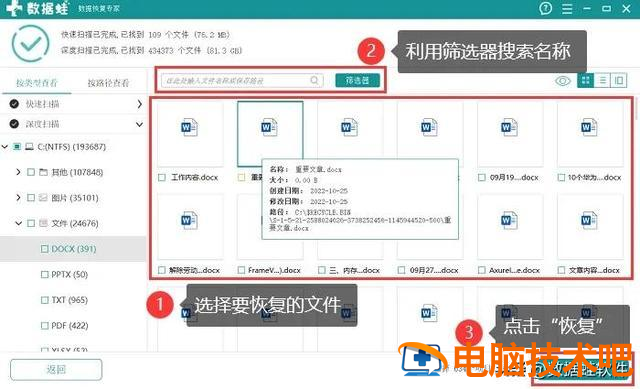Check the 文章内容...docx checkbox
This screenshot has width=640, height=389.
click(562, 270)
